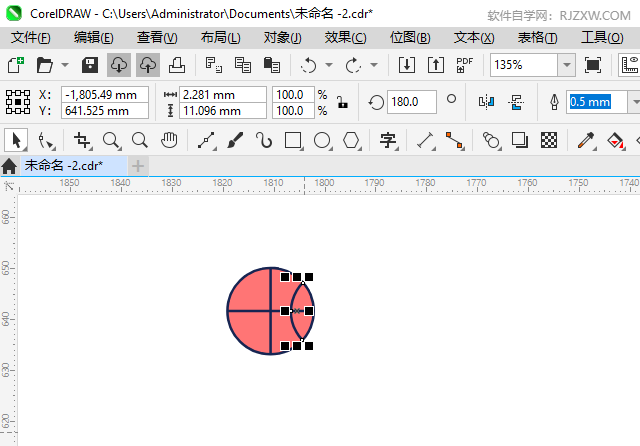
Task: Open the 位图(B) menu
Action: point(410,38)
